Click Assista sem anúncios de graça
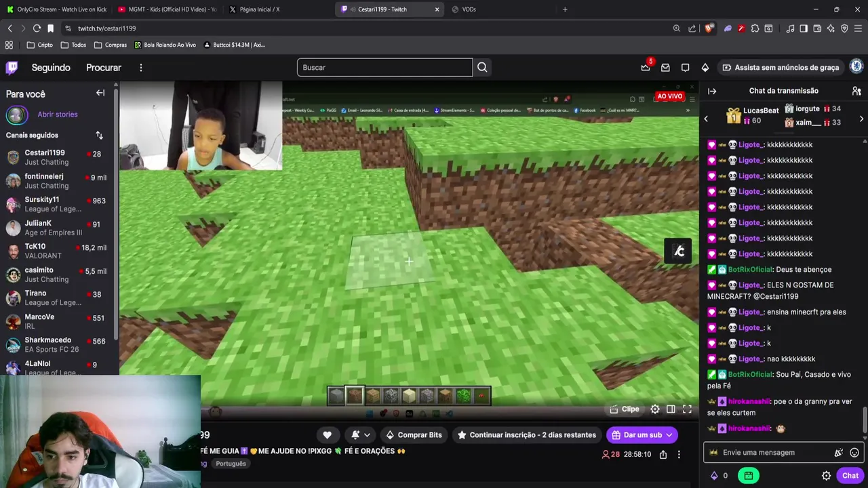The width and height of the screenshot is (868, 488). coord(781,67)
